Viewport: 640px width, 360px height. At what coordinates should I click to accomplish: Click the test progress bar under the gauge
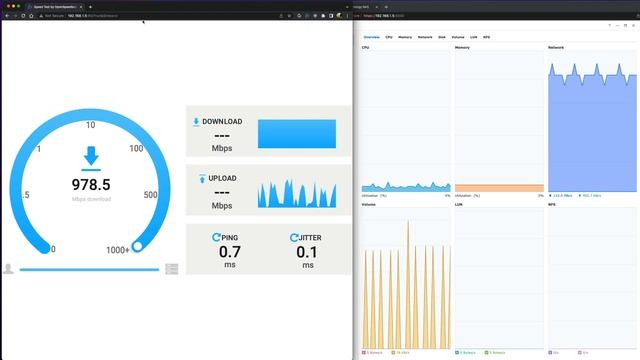[89, 269]
